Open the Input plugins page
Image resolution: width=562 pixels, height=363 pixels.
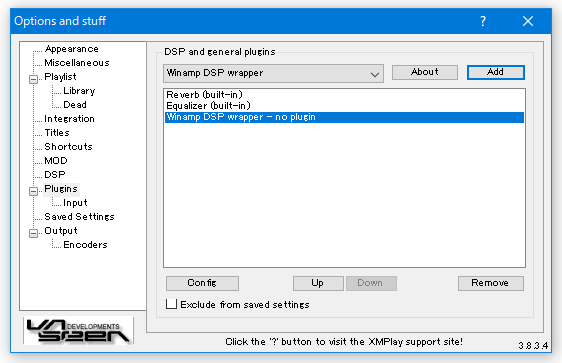pyautogui.click(x=75, y=203)
